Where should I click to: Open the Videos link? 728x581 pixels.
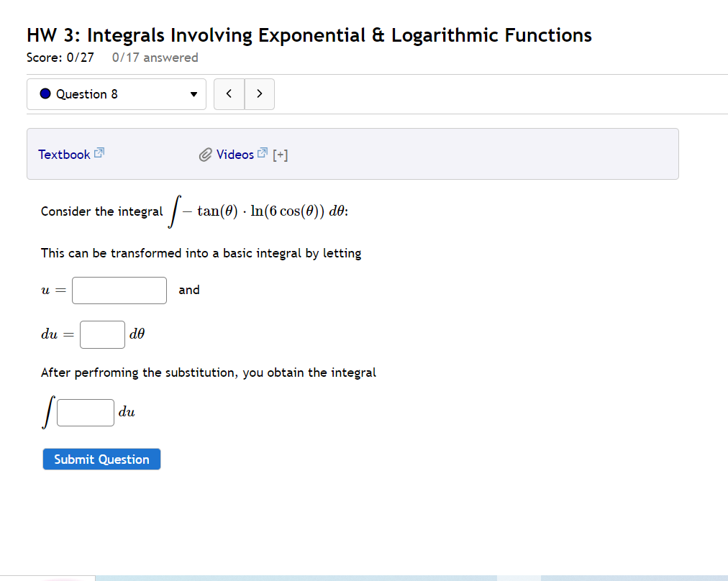click(x=237, y=154)
